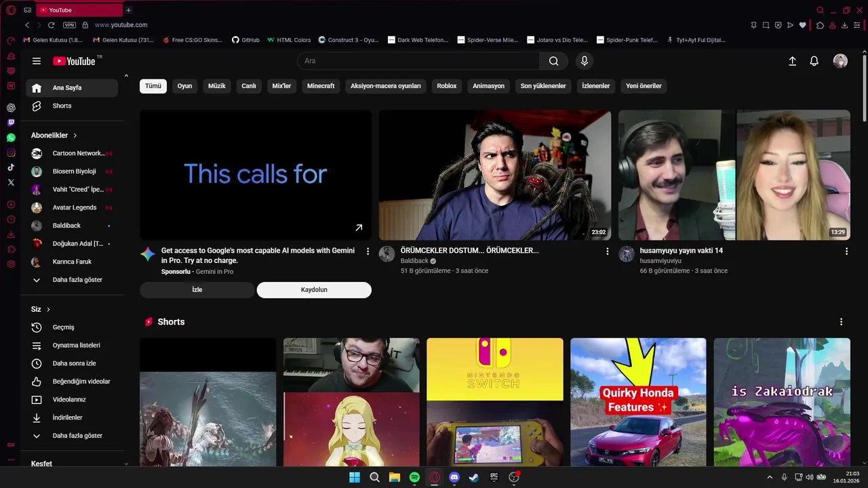Select the Tümü filter chip
Screen dimensions: 868x488
153,86
